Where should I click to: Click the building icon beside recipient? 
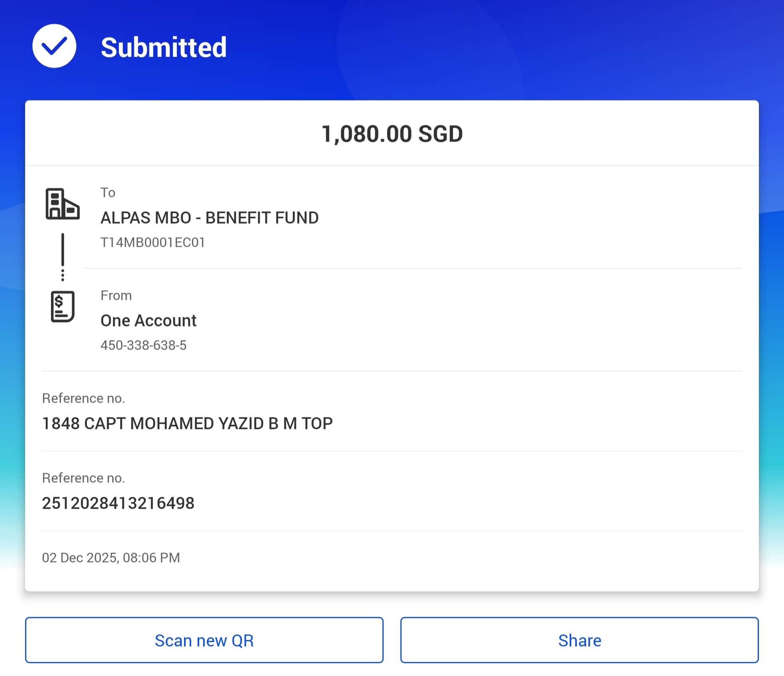coord(63,204)
